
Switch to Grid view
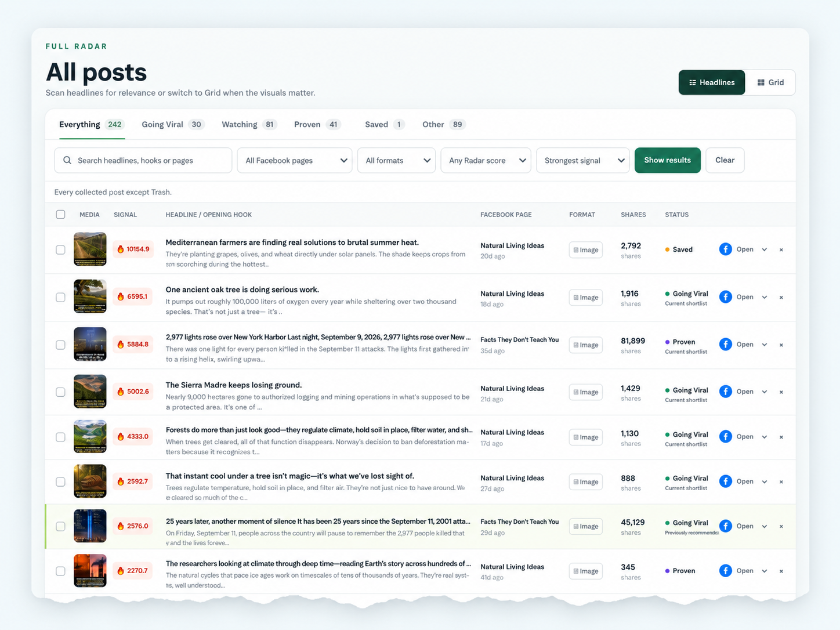770,82
